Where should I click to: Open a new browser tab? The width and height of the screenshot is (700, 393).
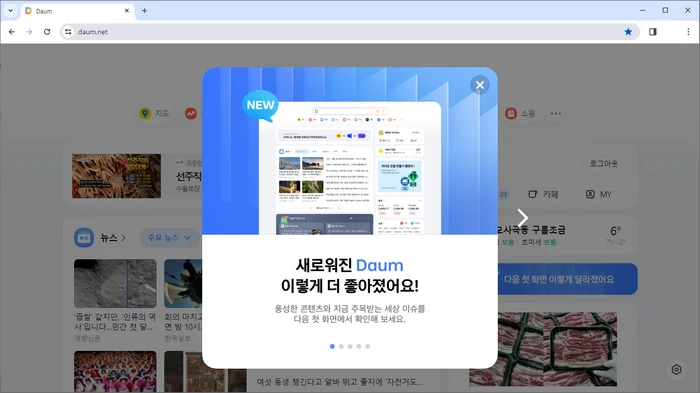144,11
